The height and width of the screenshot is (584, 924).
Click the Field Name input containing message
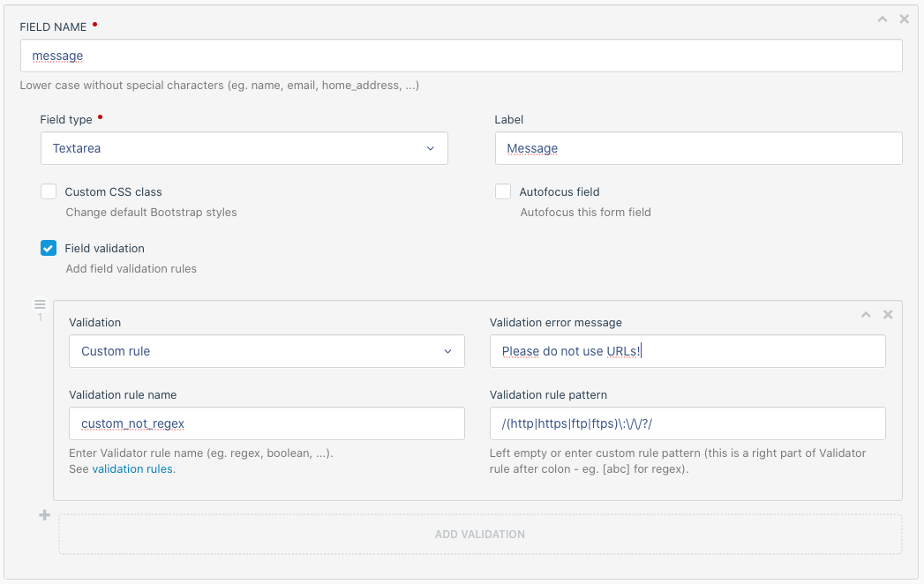coord(461,56)
